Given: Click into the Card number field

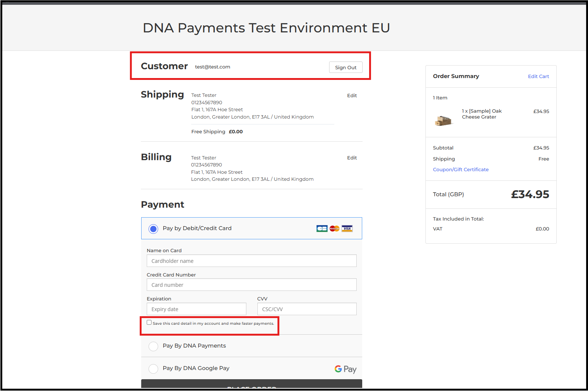Looking at the screenshot, I should (252, 285).
